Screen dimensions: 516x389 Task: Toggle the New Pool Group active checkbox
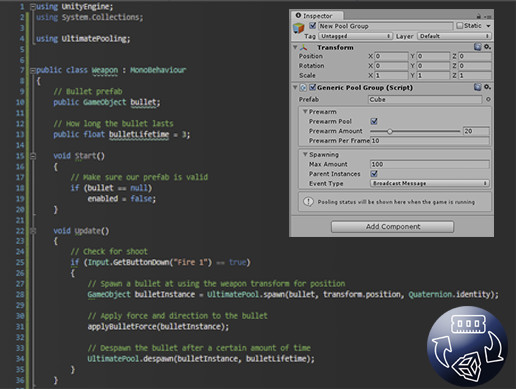pos(313,25)
